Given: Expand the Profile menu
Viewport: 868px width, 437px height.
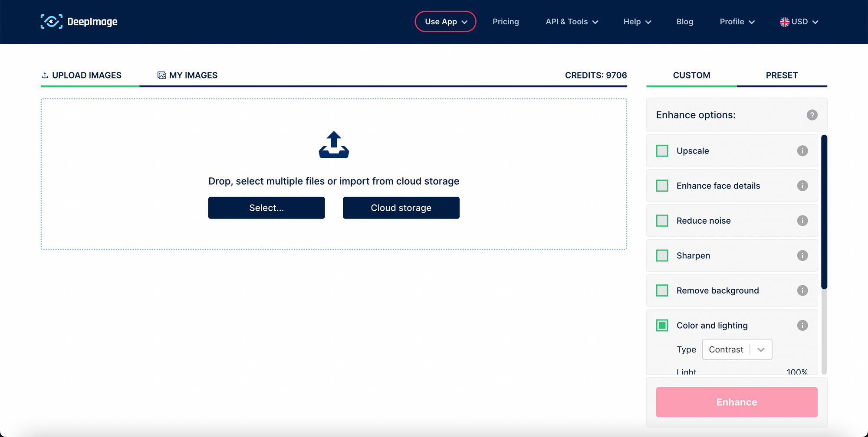Looking at the screenshot, I should (x=737, y=22).
